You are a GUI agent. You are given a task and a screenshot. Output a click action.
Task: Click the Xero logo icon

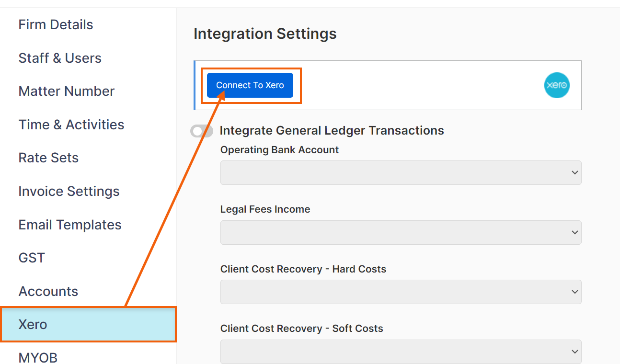[557, 85]
